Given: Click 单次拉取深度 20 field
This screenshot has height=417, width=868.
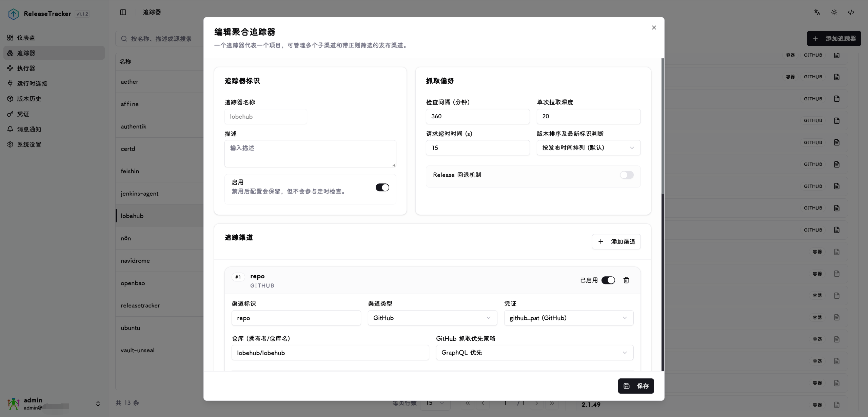Looking at the screenshot, I should [x=589, y=116].
